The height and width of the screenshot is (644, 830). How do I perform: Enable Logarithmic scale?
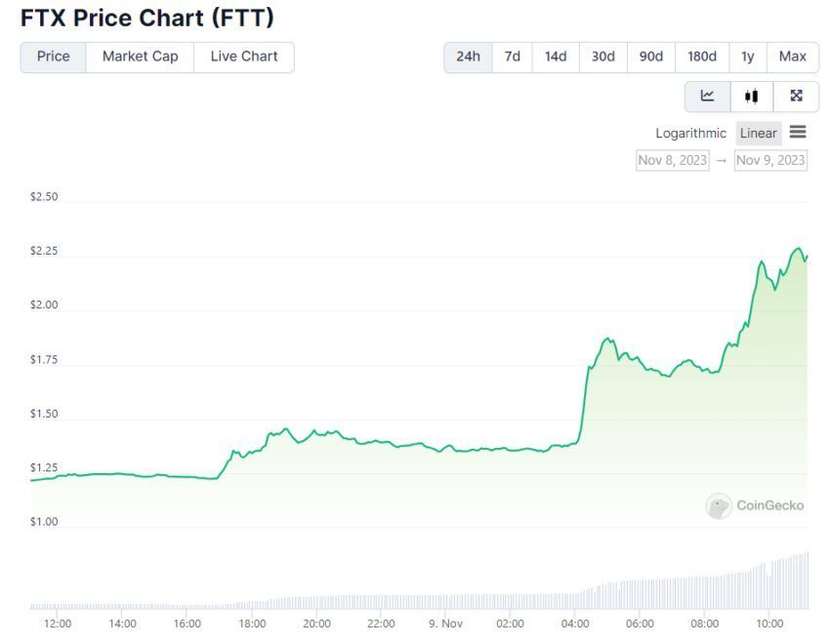click(690, 134)
